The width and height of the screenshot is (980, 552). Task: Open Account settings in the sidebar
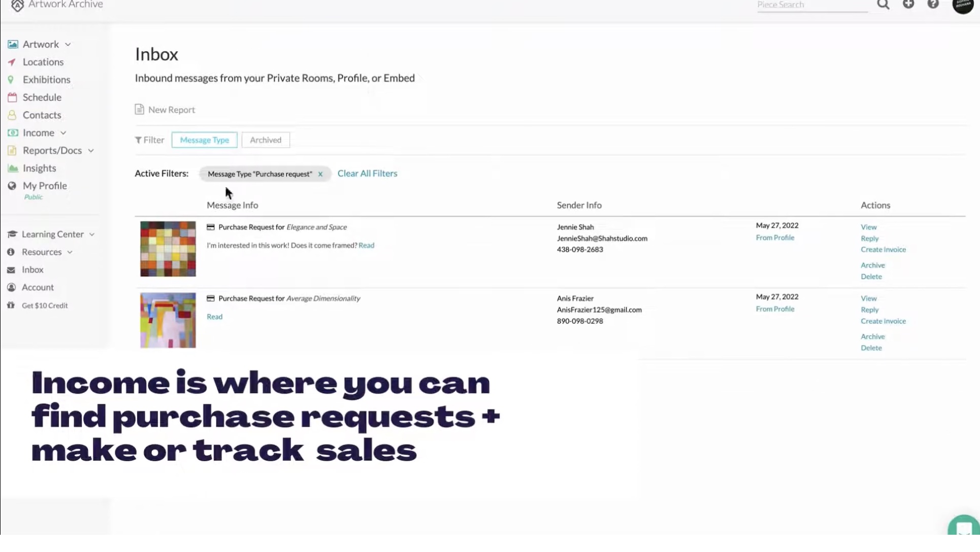pyautogui.click(x=38, y=288)
